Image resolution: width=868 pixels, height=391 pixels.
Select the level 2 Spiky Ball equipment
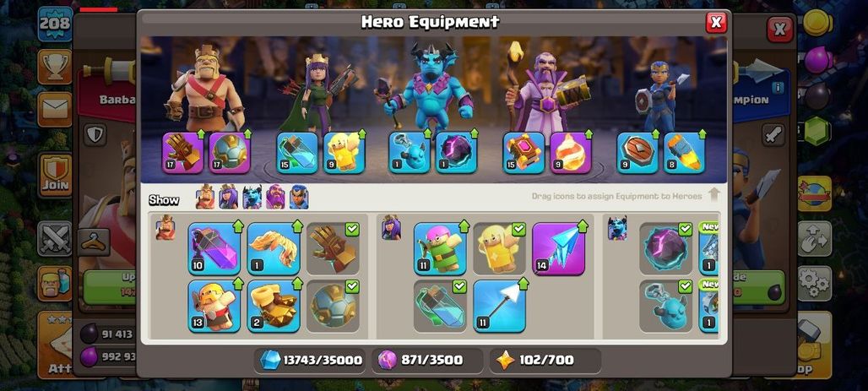274,307
